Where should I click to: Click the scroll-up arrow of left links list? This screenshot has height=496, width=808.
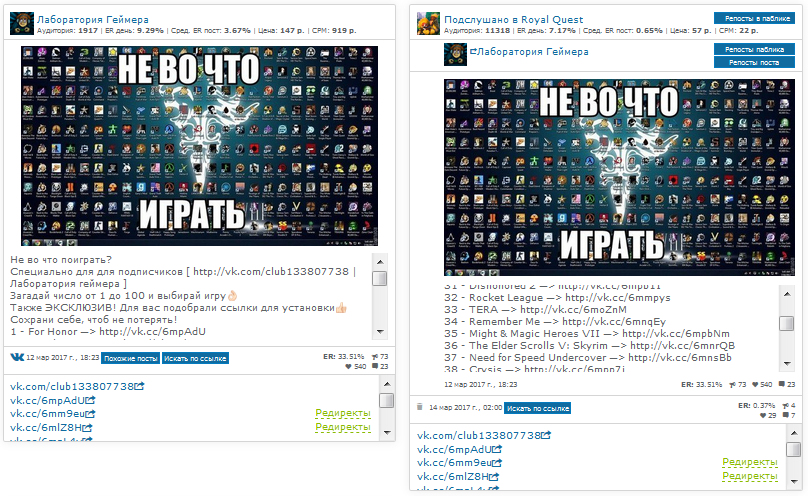point(387,384)
